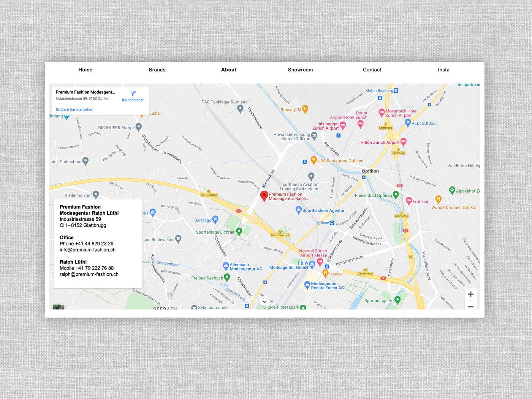532x399 pixels.
Task: Select the BioMago shopping cart marker
Action: point(215,219)
